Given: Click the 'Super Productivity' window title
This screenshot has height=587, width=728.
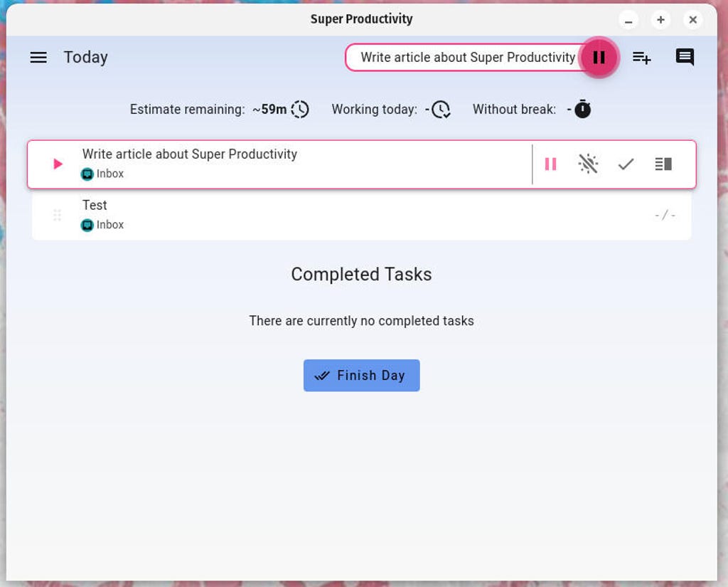Looking at the screenshot, I should pos(362,19).
